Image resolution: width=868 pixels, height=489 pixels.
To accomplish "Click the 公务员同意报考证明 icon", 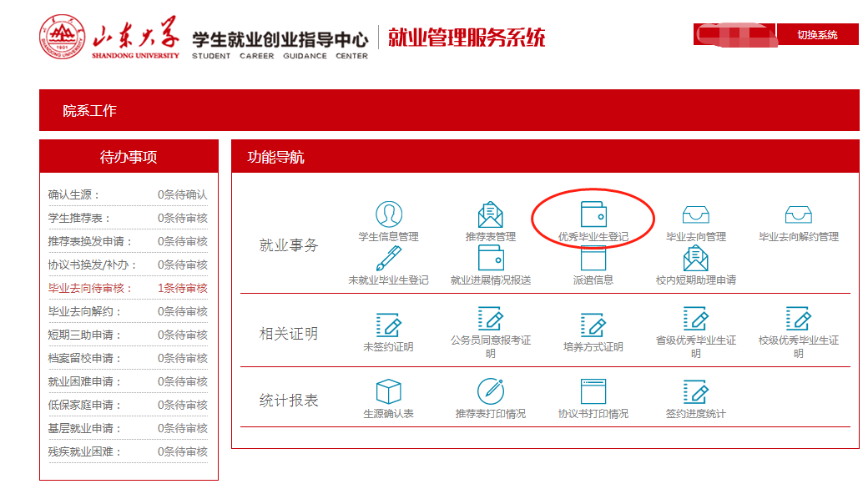I will pyautogui.click(x=491, y=319).
